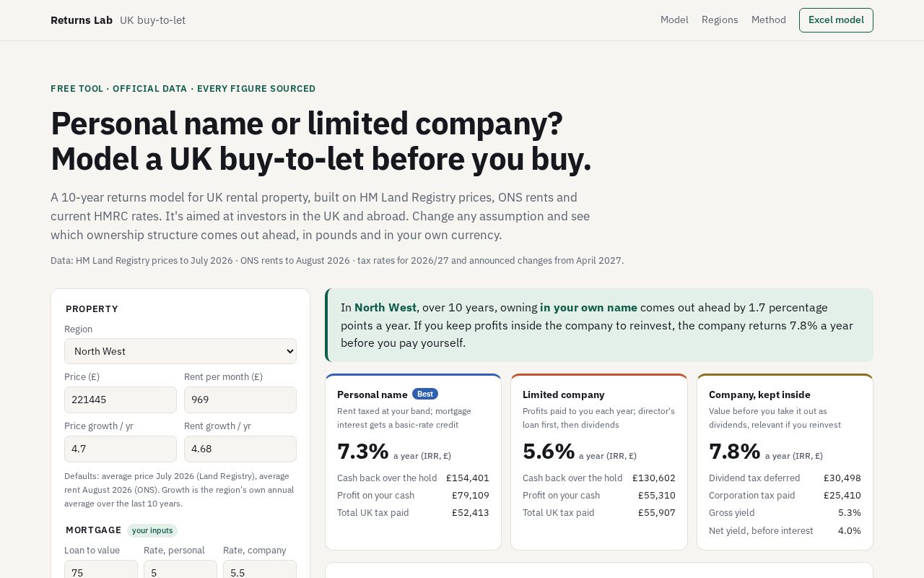This screenshot has width=924, height=578.
Task: Click the 'your inputs' mortgage badge
Action: tap(152, 530)
